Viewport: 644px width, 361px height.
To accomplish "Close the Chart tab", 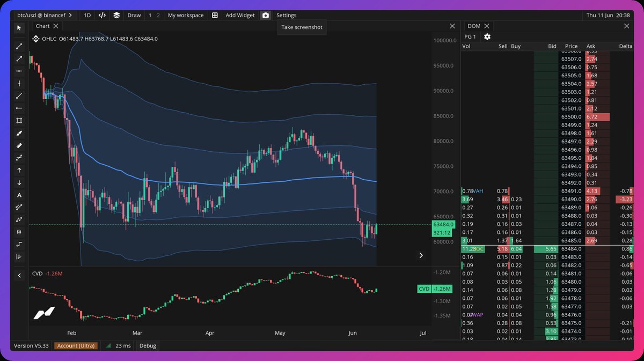I will (56, 26).
